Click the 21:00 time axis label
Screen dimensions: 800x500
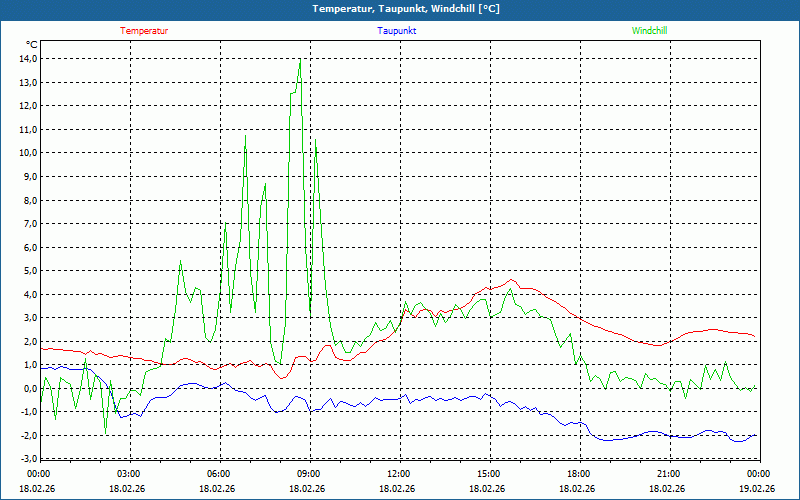(668, 474)
